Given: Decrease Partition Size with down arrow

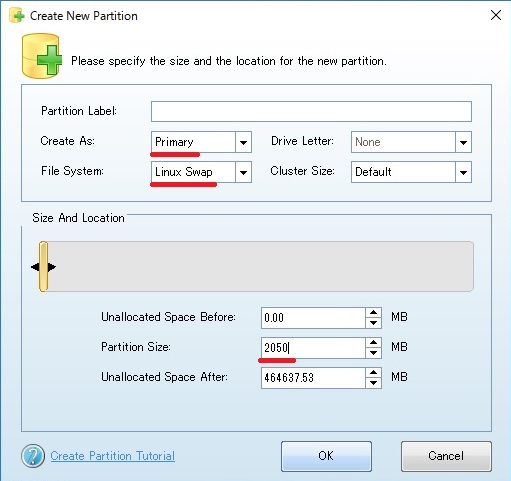Looking at the screenshot, I should pos(373,353).
